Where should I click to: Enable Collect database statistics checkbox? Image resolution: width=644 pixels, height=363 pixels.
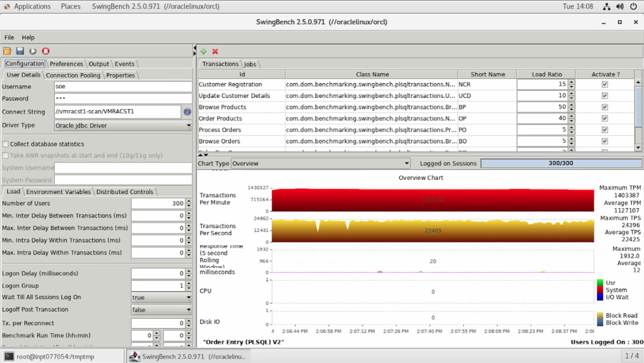click(x=5, y=144)
